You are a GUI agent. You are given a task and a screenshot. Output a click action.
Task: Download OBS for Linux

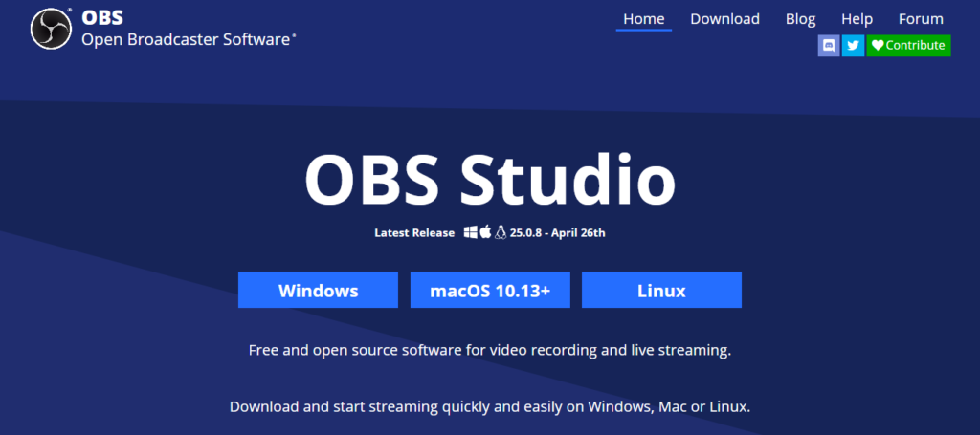click(662, 291)
